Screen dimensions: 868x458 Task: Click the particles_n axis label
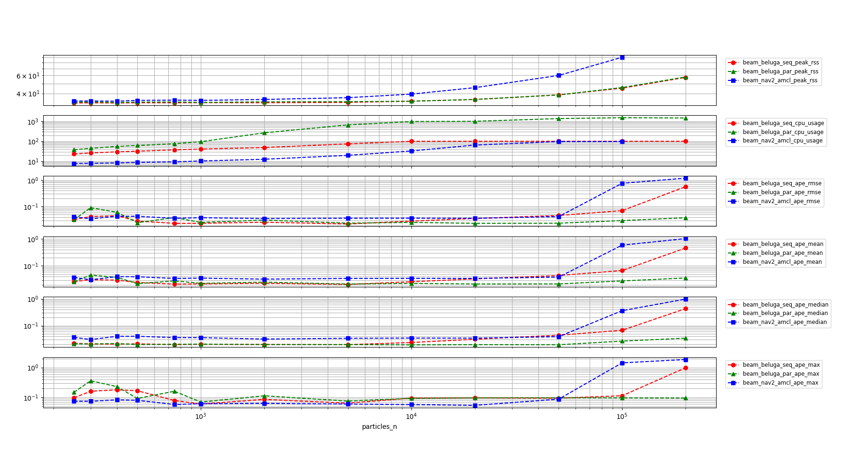(379, 427)
